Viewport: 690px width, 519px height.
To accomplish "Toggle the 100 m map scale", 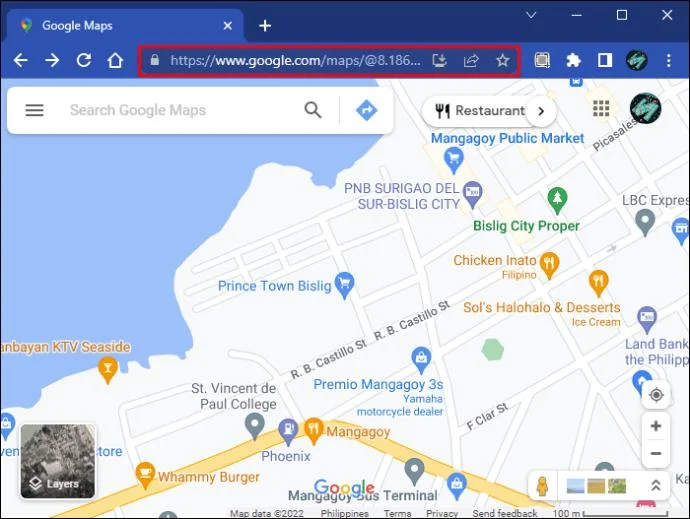I will [x=609, y=513].
